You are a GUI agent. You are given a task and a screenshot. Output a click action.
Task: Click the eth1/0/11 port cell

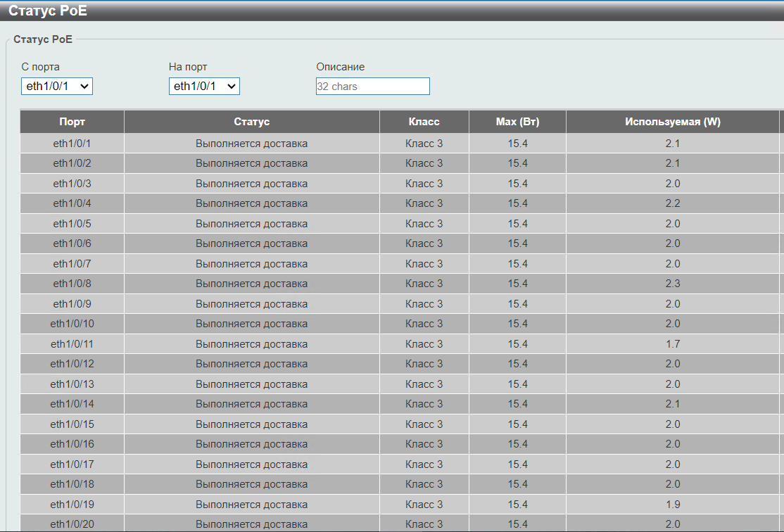pyautogui.click(x=72, y=344)
